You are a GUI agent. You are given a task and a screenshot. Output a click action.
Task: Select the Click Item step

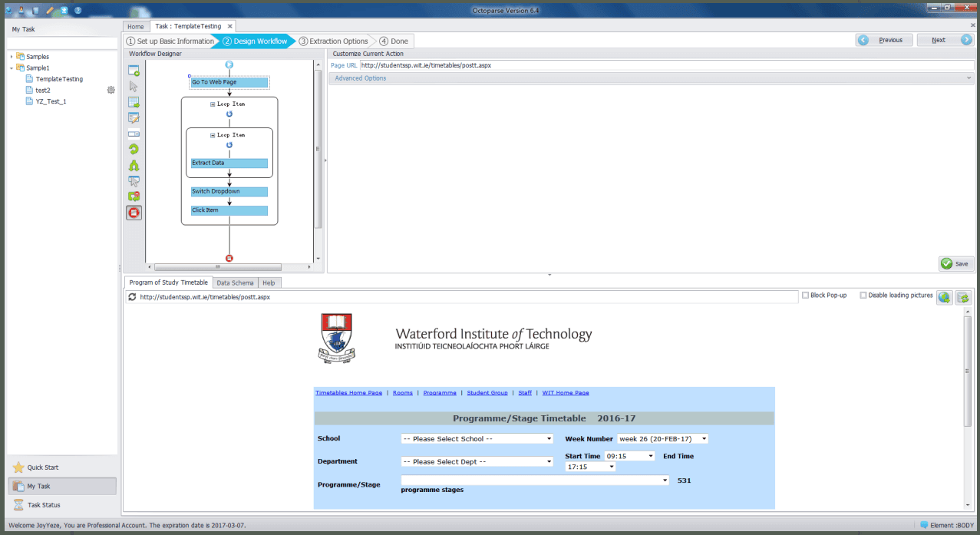click(x=229, y=210)
